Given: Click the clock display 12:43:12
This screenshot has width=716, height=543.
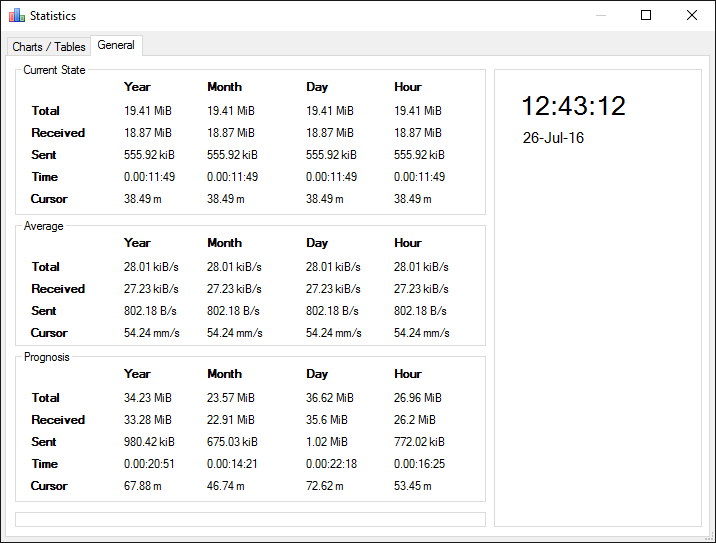Looking at the screenshot, I should (574, 106).
